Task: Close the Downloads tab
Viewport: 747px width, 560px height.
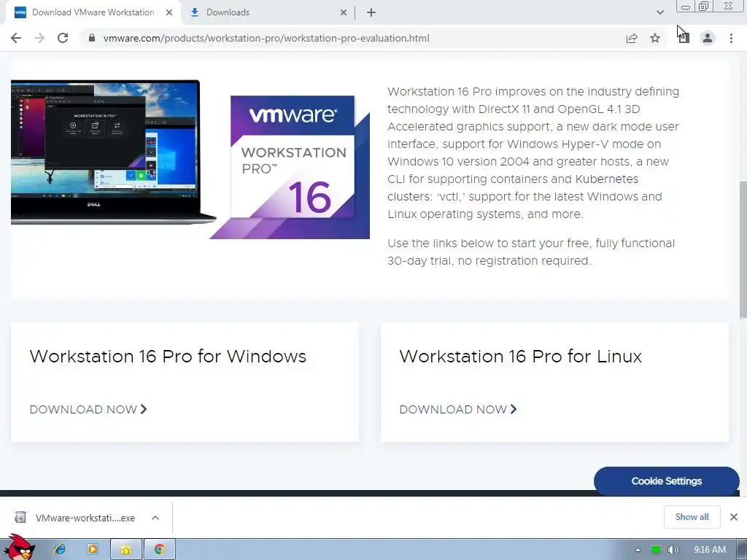Action: click(344, 12)
